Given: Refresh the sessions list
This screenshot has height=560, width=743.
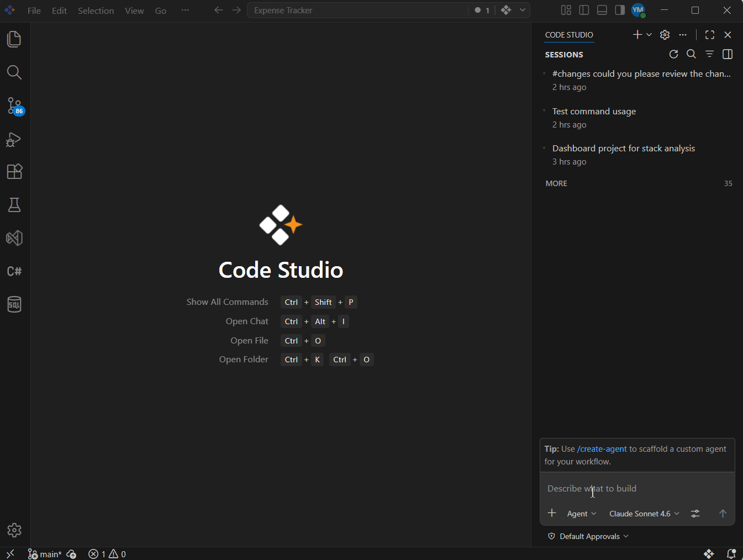Looking at the screenshot, I should [673, 54].
